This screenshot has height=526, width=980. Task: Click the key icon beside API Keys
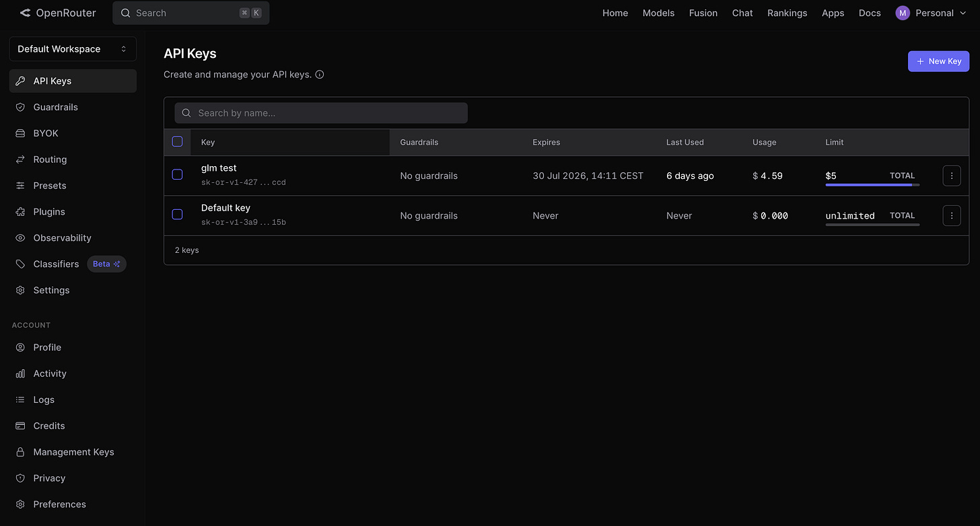click(20, 81)
